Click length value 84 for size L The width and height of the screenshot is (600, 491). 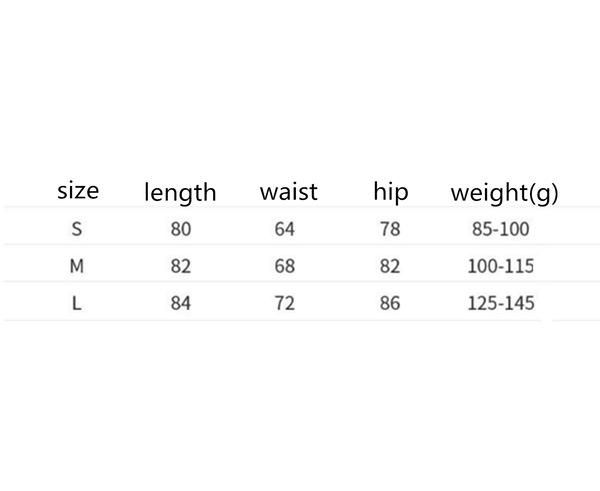point(181,303)
